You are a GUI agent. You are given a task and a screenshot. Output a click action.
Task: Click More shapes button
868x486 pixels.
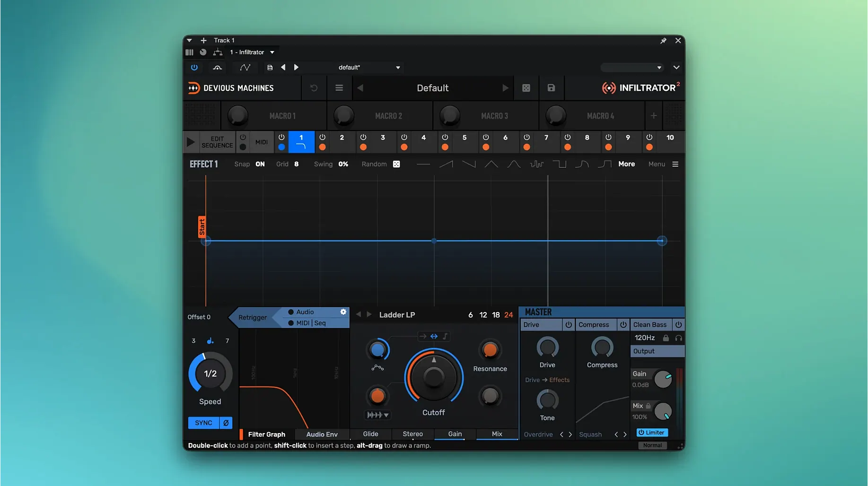[626, 164]
